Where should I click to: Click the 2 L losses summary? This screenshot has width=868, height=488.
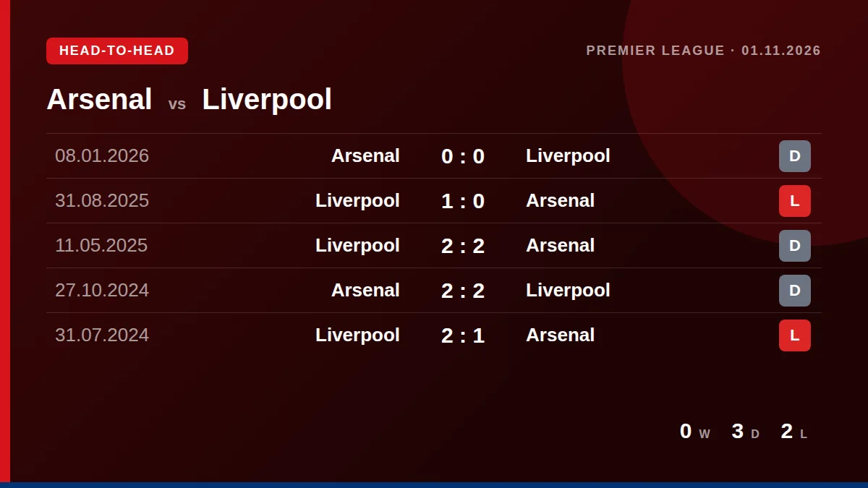794,432
